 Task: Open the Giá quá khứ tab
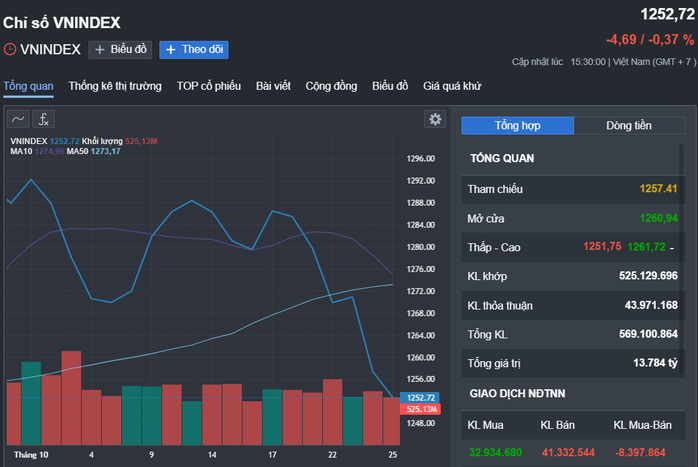click(452, 86)
